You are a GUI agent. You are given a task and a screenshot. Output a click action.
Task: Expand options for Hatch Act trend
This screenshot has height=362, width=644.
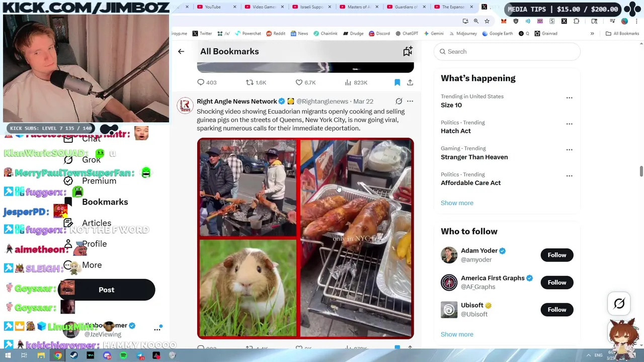[569, 124]
